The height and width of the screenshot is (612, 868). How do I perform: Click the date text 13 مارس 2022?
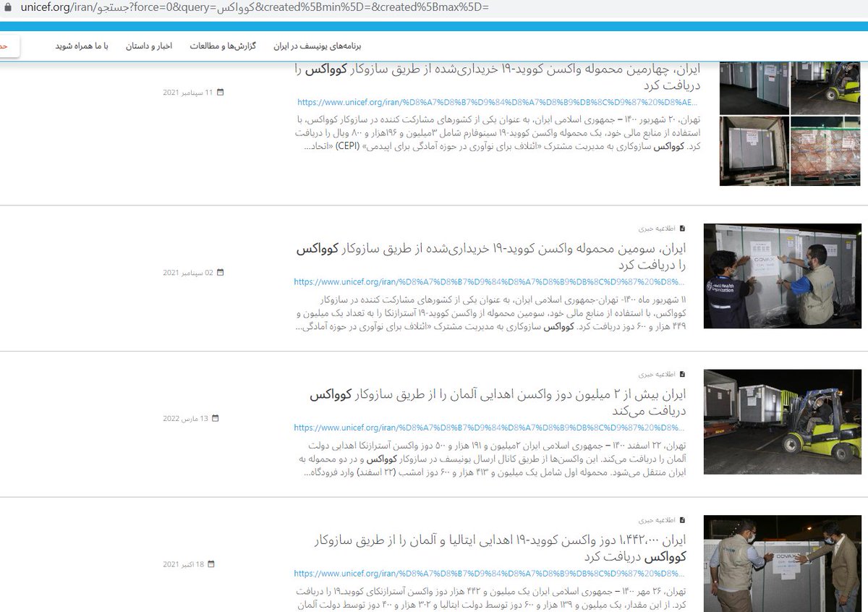pos(186,418)
